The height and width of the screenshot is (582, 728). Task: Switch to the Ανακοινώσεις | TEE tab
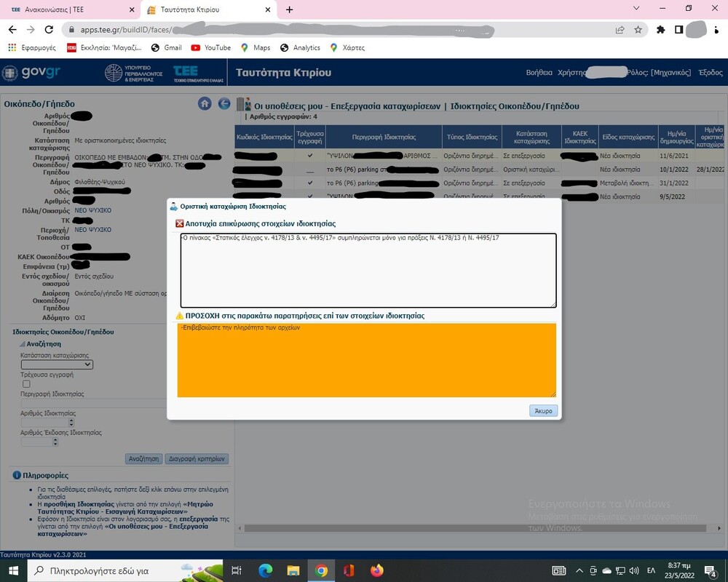click(x=68, y=9)
